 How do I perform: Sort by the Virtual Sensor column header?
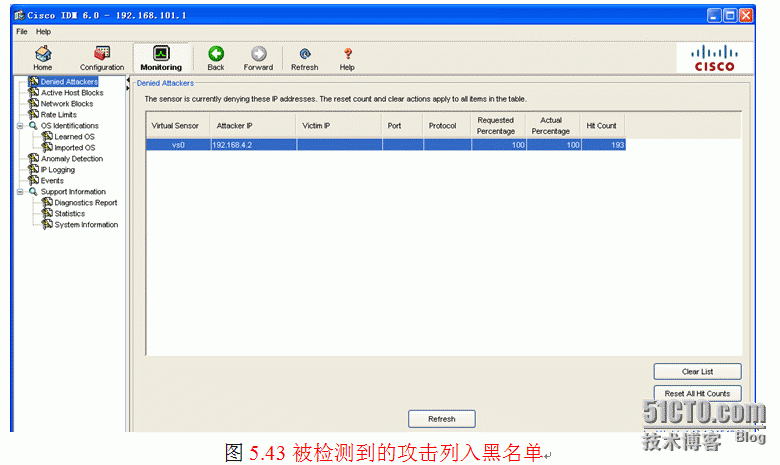[178, 126]
